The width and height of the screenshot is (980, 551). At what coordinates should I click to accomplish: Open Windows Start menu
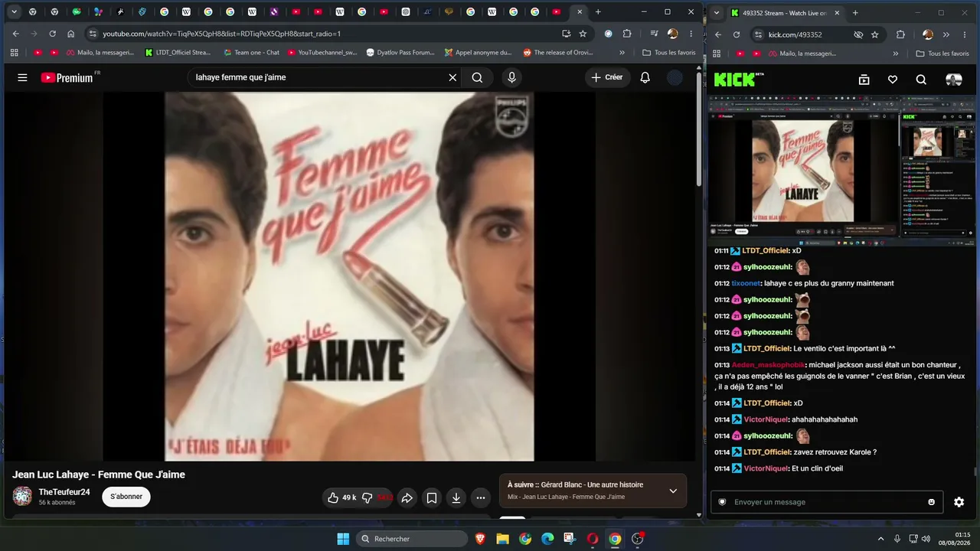343,539
